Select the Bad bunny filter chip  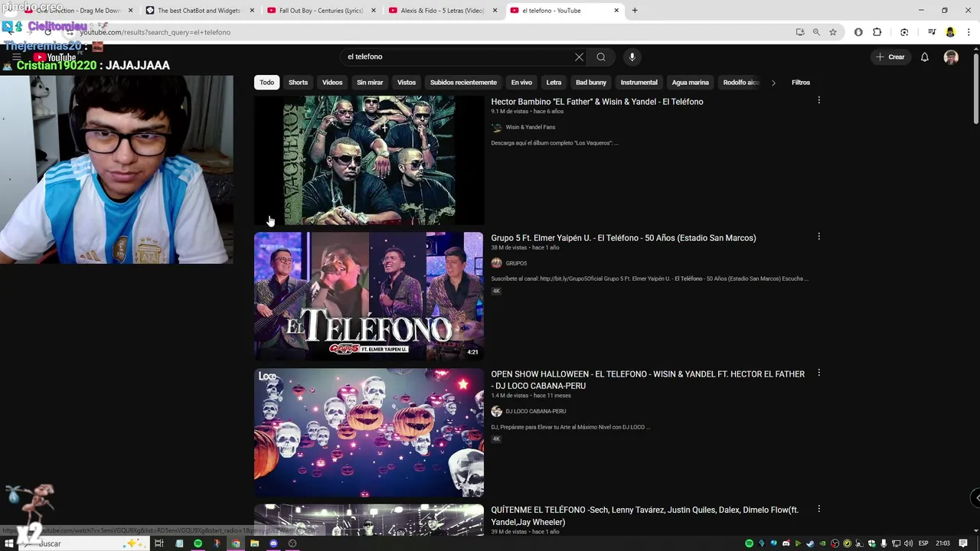591,83
